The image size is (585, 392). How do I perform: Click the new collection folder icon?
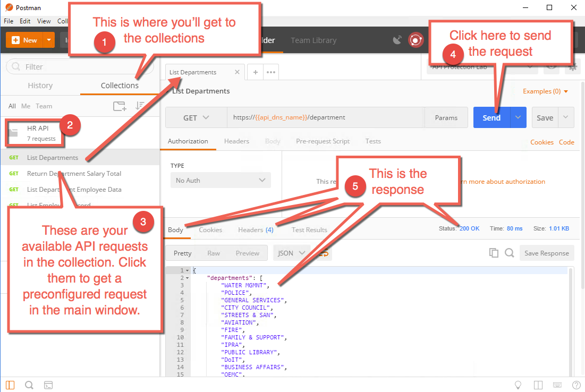pyautogui.click(x=120, y=106)
